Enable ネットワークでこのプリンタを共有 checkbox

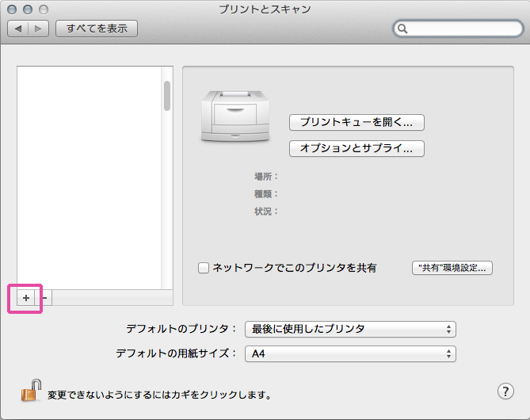click(x=204, y=268)
